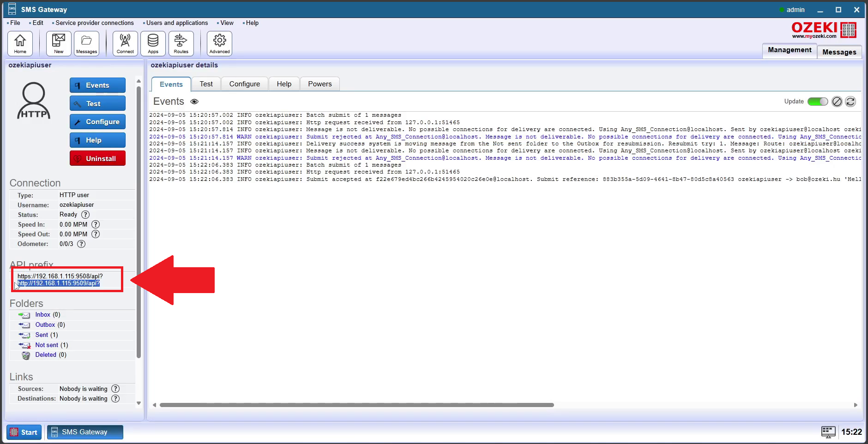Click the blue Configure sidebar button
The image size is (868, 444).
[97, 122]
